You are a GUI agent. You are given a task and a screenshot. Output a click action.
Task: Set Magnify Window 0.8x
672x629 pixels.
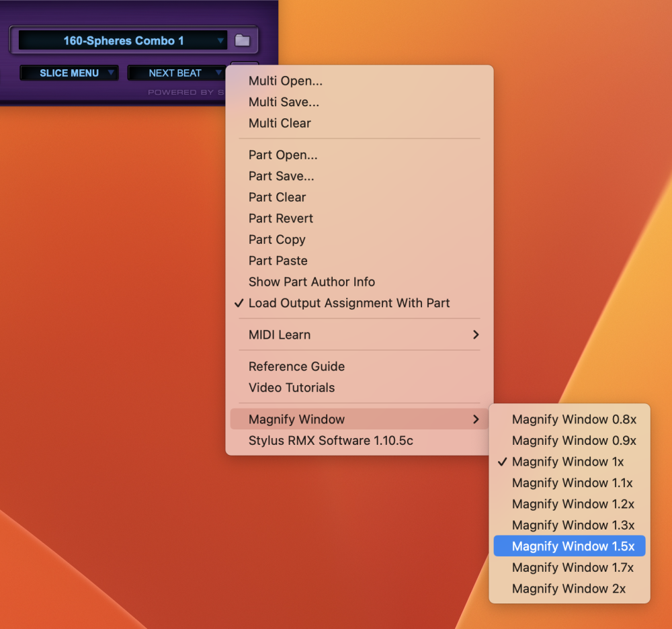tap(569, 419)
